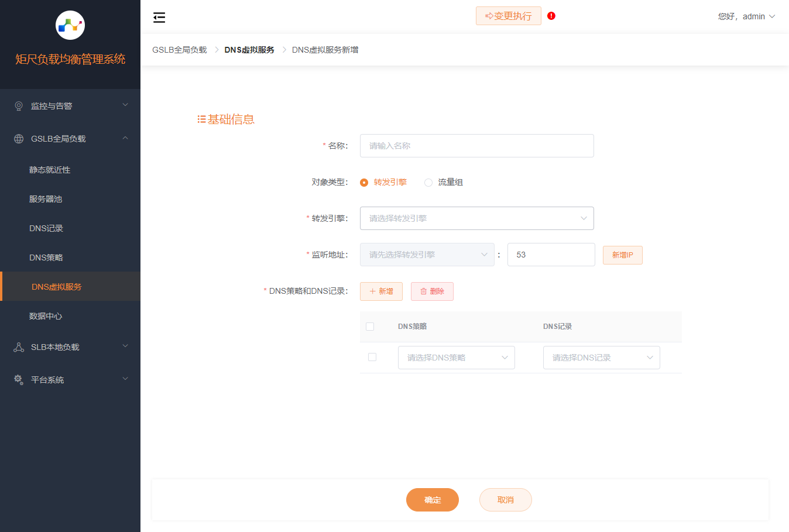789x532 pixels.
Task: Submit the form with the 确定 button
Action: point(433,500)
